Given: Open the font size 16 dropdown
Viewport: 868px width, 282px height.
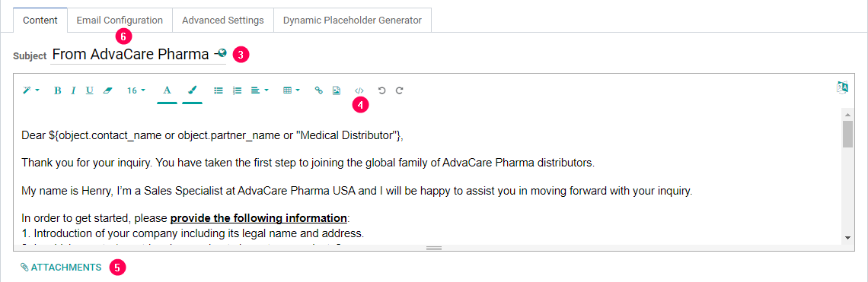Looking at the screenshot, I should pyautogui.click(x=136, y=90).
